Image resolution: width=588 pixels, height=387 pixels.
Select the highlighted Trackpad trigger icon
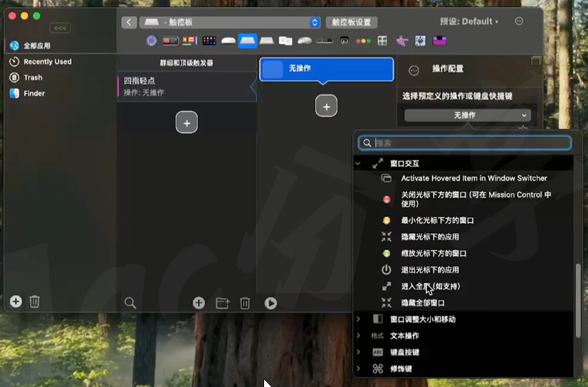(x=248, y=41)
